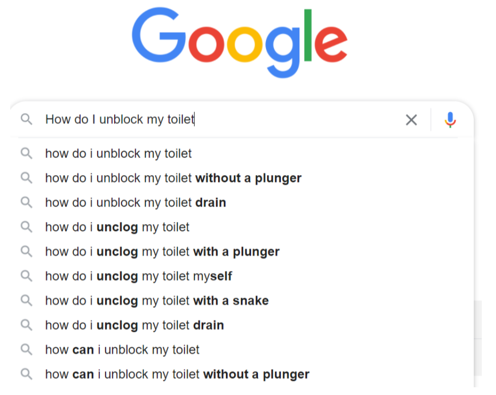This screenshot has height=395, width=496.
Task: Pick 'how do i unclog my toilet drain'
Action: pyautogui.click(x=135, y=325)
